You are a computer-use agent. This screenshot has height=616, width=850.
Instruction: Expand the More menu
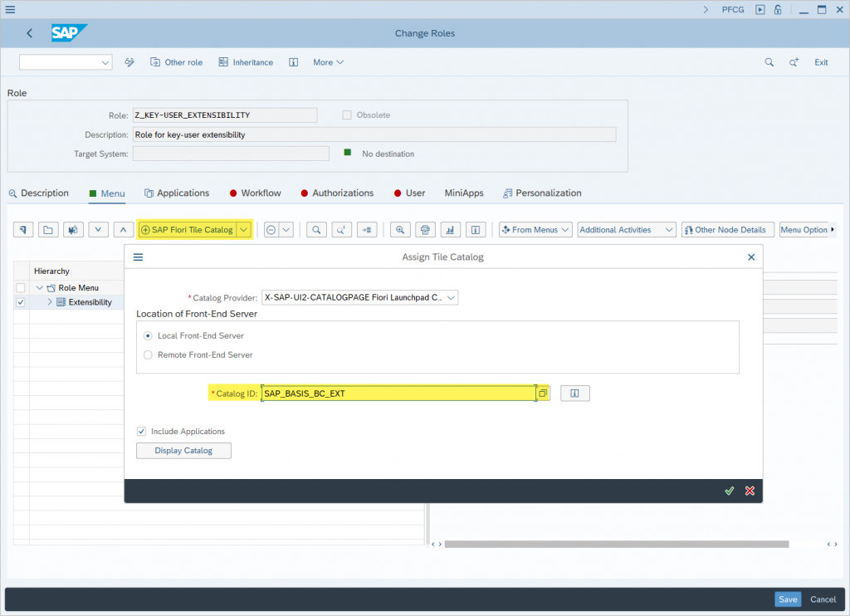(x=329, y=62)
